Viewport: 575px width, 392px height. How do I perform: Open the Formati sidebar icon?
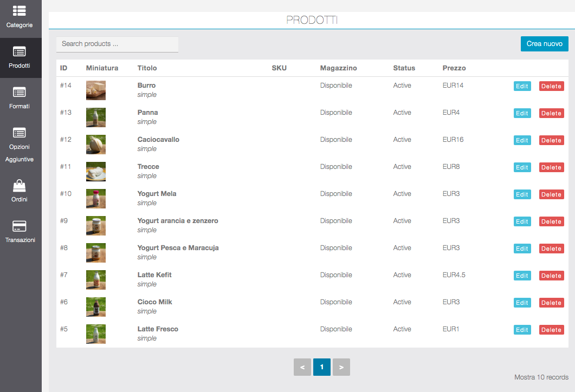coord(20,93)
